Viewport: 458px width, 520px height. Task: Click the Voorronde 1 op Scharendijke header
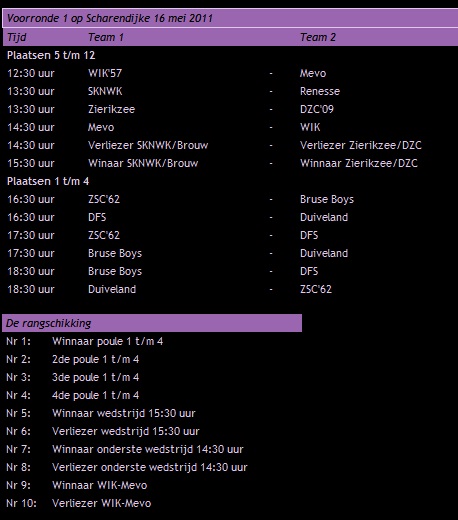230,18
